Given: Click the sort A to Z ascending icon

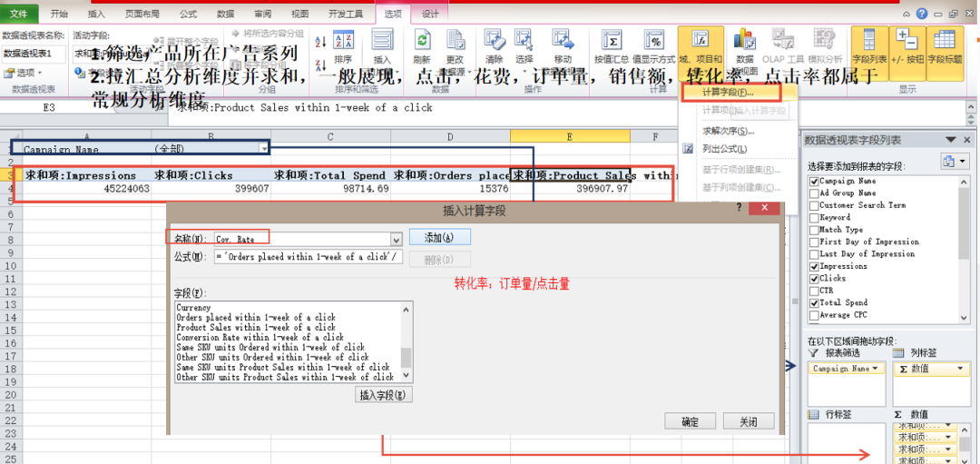Looking at the screenshot, I should 321,42.
